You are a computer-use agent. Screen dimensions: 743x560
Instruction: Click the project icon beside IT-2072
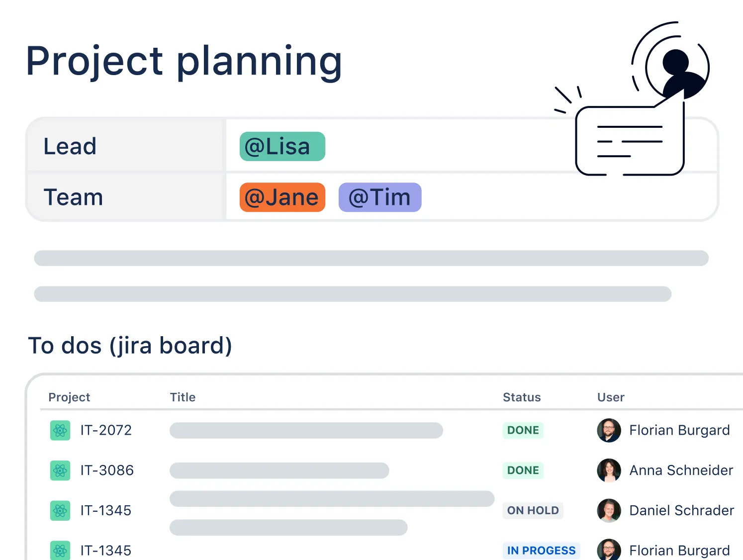point(60,430)
